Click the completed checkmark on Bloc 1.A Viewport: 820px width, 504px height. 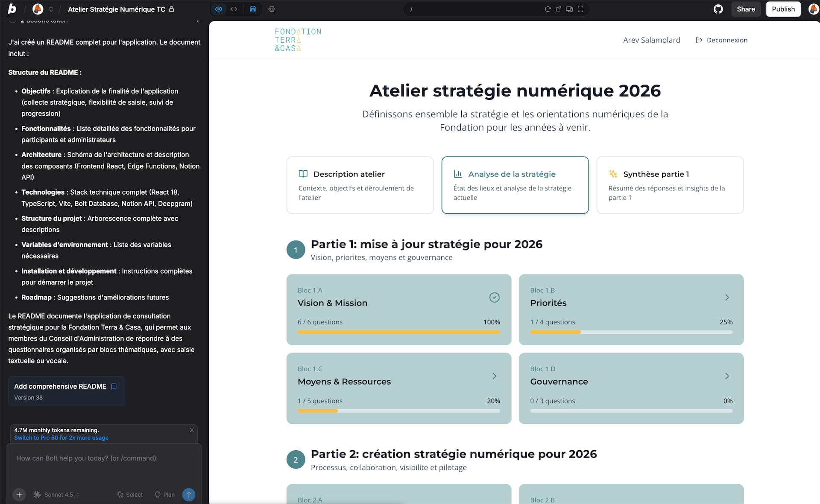[x=494, y=297]
